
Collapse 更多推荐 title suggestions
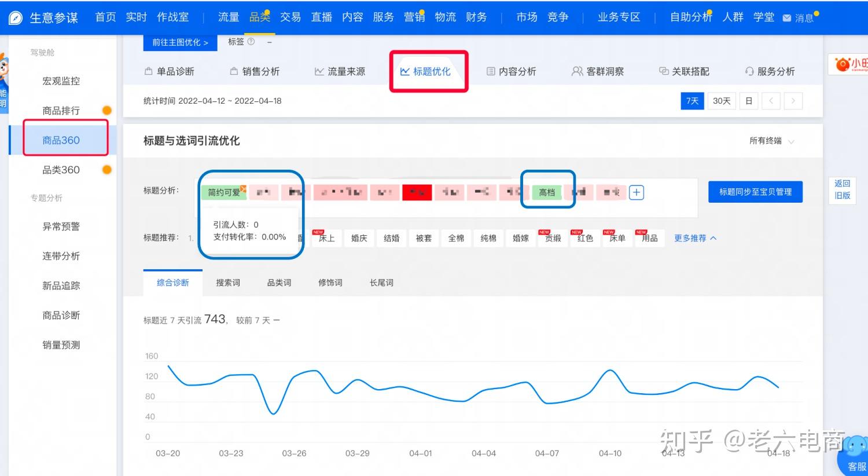click(x=695, y=238)
